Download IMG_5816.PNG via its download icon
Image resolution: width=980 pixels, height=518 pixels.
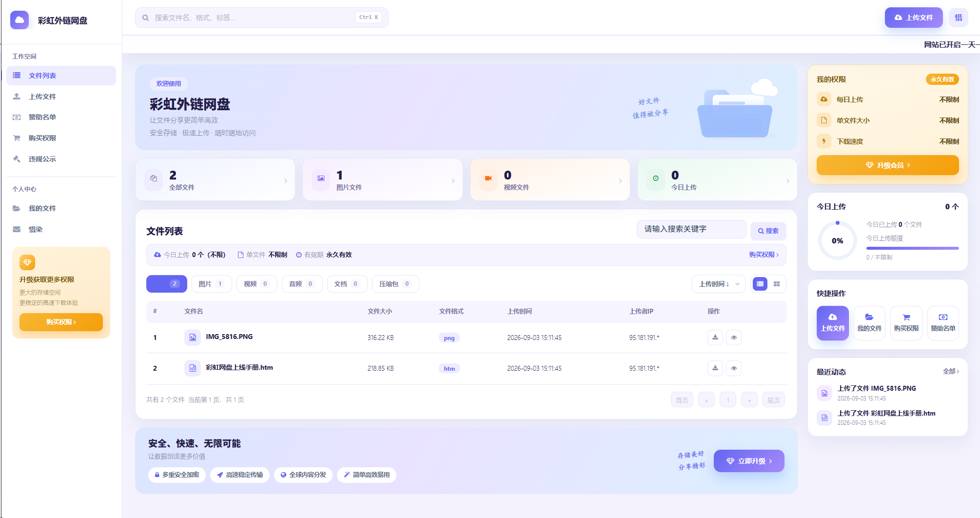pos(715,337)
